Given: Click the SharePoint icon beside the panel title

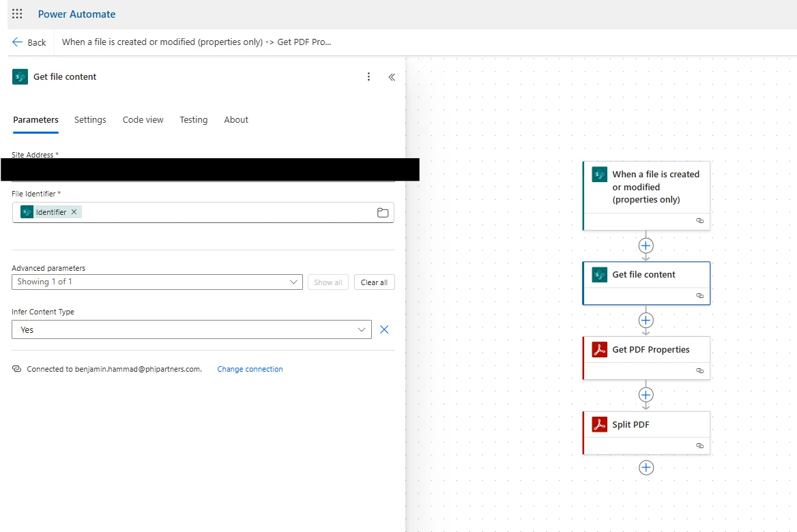Looking at the screenshot, I should pos(20,76).
